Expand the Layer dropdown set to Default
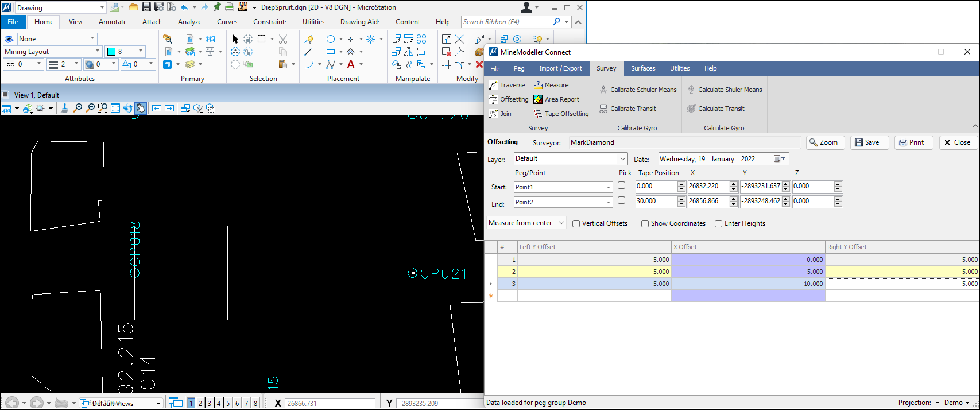Viewport: 980px width, 410px height. click(x=622, y=159)
